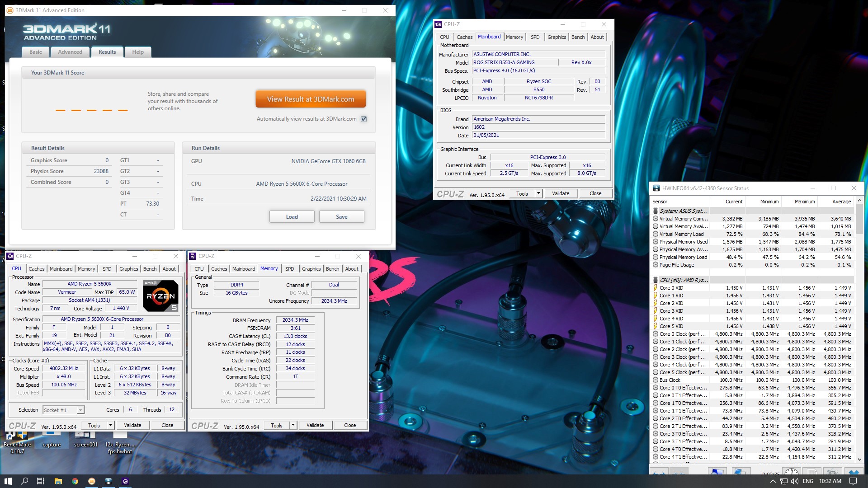Click the Load button in Run Details
The image size is (868, 488).
pos(292,217)
